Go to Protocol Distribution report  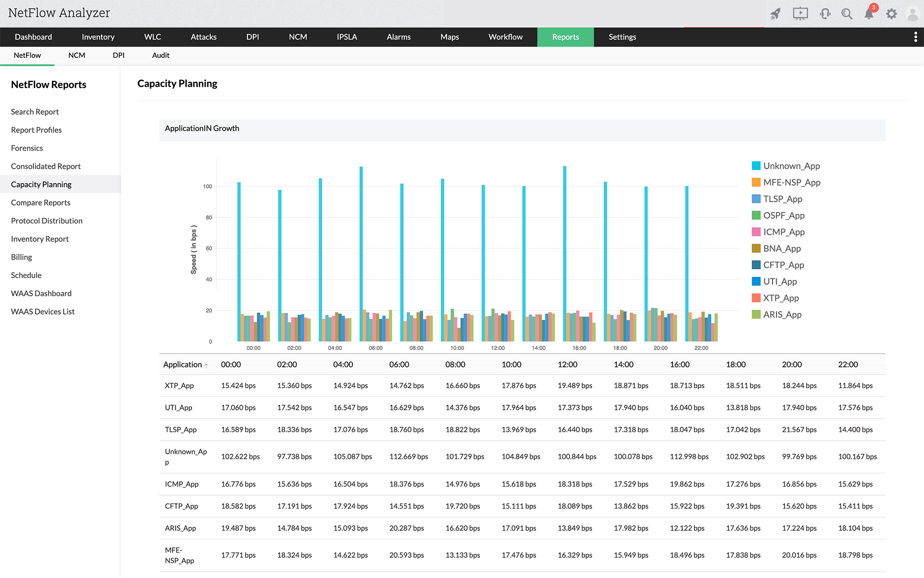47,221
